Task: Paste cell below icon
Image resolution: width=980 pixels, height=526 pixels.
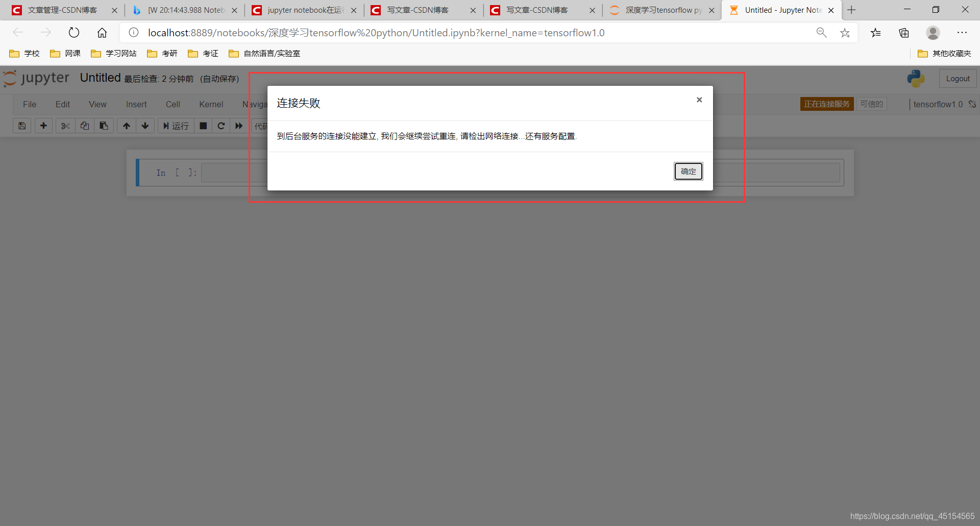Action: (x=104, y=126)
